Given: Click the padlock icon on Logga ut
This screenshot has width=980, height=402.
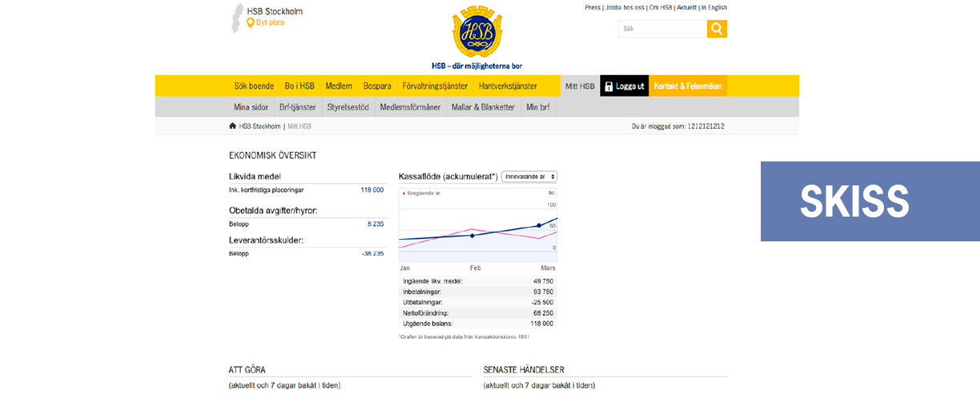Looking at the screenshot, I should pos(609,86).
